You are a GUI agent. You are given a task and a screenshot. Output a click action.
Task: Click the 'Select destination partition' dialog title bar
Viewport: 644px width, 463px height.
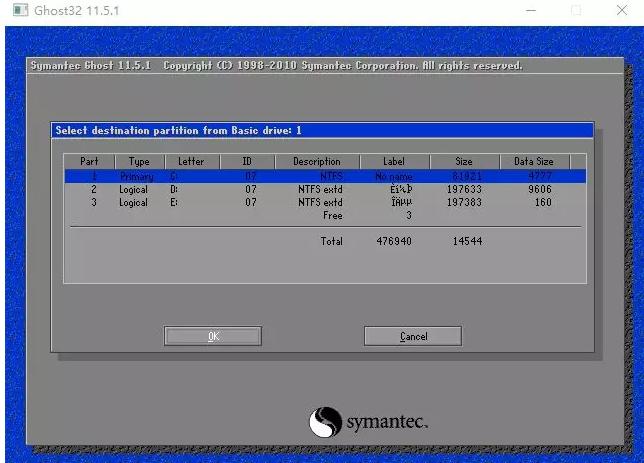(x=321, y=130)
